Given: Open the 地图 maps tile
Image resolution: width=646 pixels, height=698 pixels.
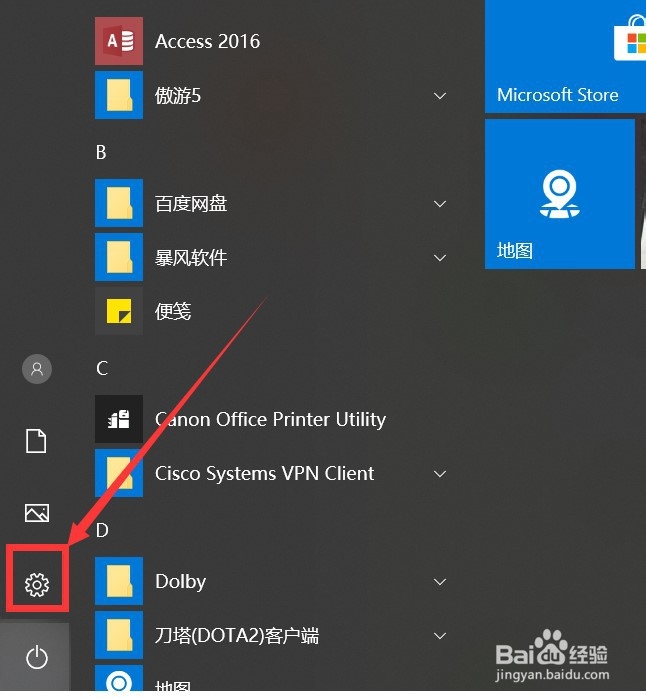Looking at the screenshot, I should 560,194.
